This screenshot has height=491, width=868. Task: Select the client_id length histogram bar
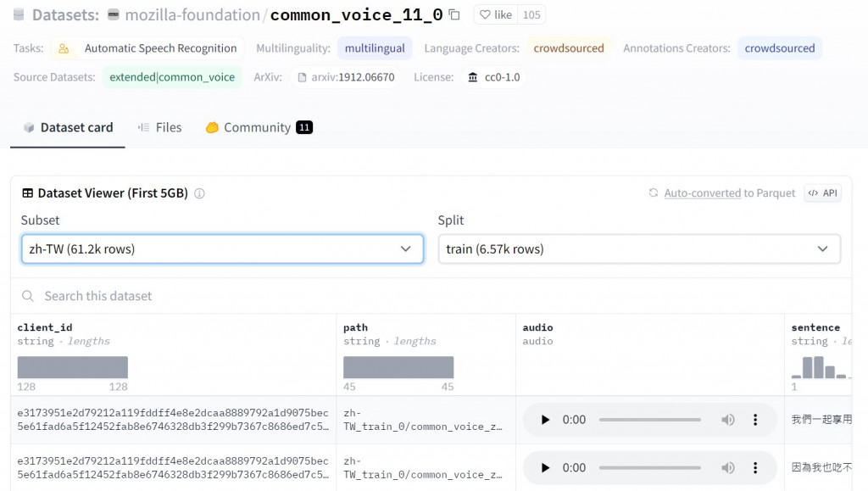coord(73,367)
